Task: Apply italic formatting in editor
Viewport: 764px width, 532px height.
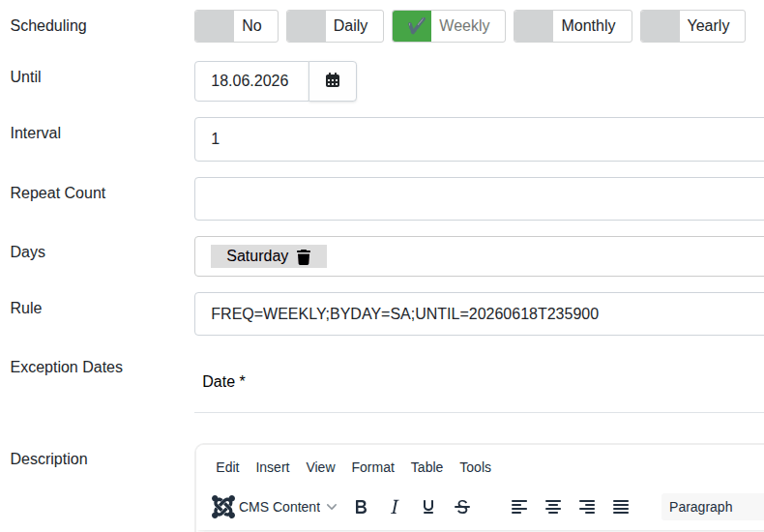Action: click(x=395, y=507)
